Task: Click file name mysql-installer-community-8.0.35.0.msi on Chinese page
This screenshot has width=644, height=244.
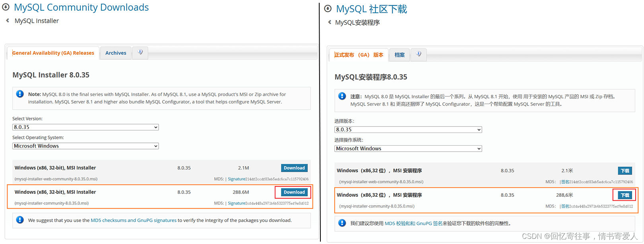Action: (377, 206)
